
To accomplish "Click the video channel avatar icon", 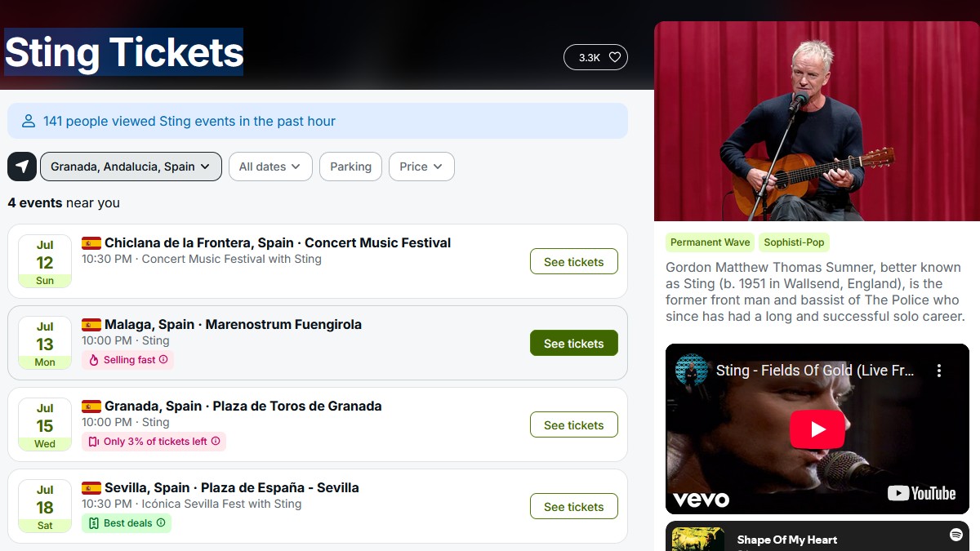I will point(692,370).
